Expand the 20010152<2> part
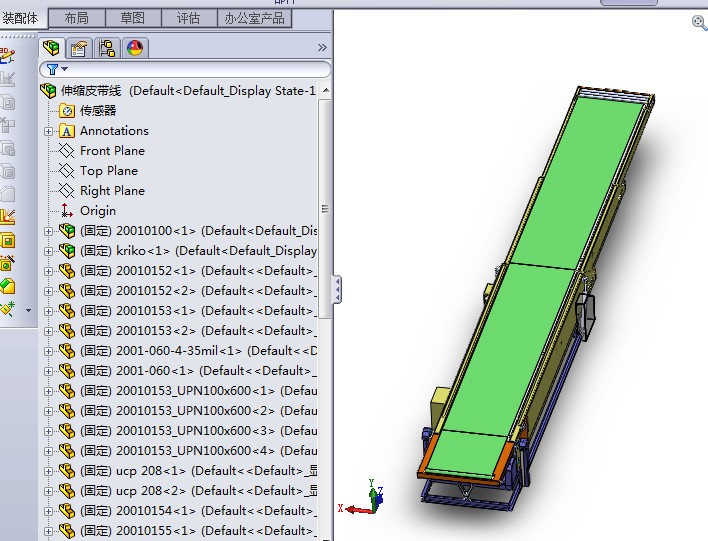This screenshot has width=708, height=541. 48,291
